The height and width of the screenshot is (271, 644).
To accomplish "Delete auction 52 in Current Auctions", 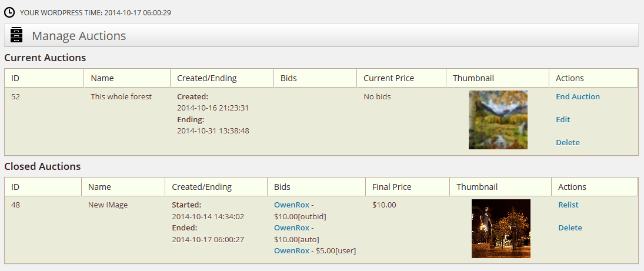I will 568,142.
